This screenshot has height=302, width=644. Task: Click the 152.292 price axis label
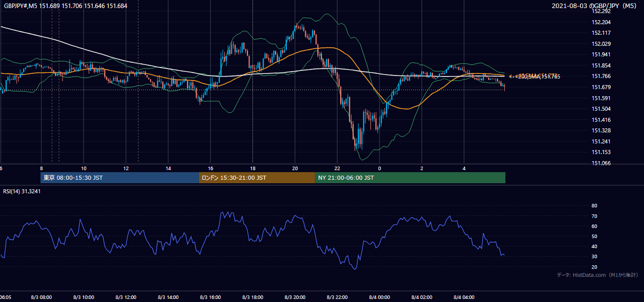(602, 11)
